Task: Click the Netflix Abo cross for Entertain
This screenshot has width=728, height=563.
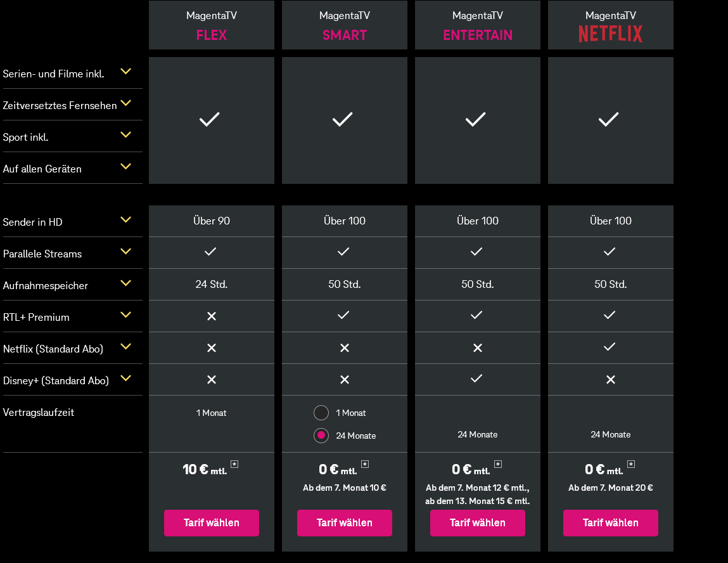Action: tap(478, 348)
